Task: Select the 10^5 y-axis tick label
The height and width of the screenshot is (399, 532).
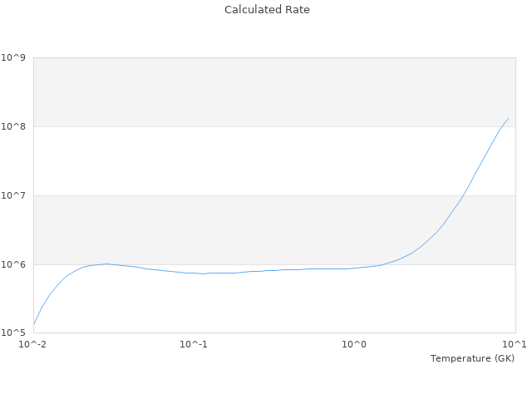Action: 13,333
